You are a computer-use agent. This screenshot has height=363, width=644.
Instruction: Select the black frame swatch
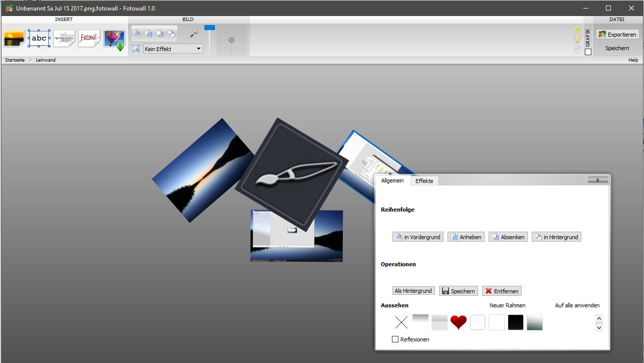coord(516,322)
